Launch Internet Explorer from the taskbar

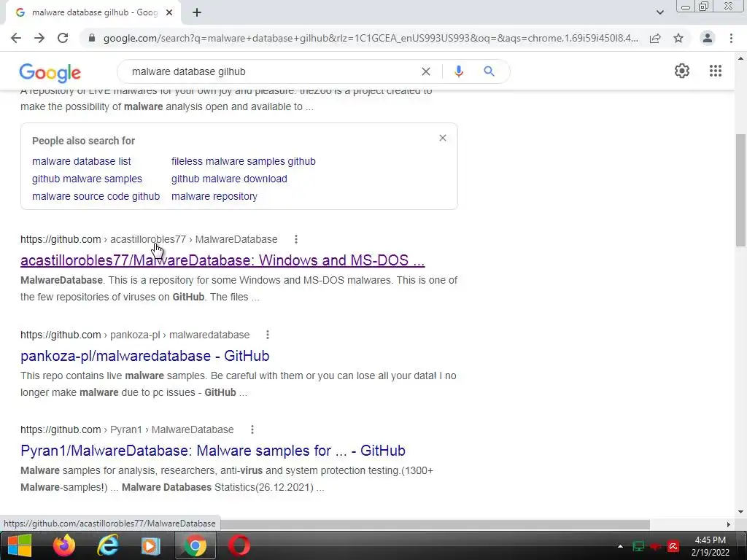coord(108,545)
